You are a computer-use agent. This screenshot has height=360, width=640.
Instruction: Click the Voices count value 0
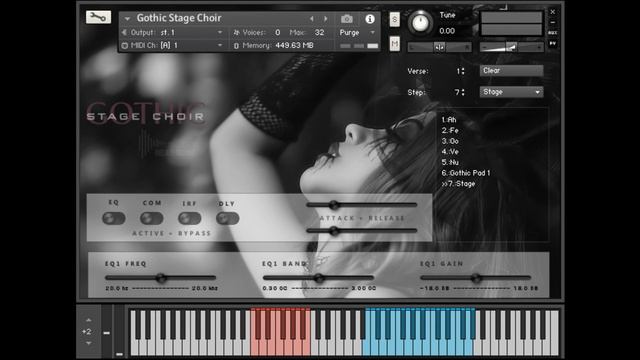click(x=278, y=32)
